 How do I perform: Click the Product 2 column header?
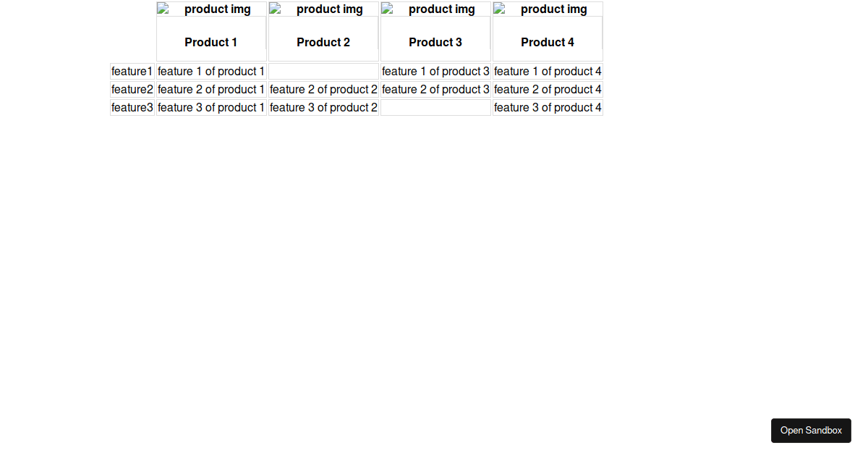click(x=323, y=42)
